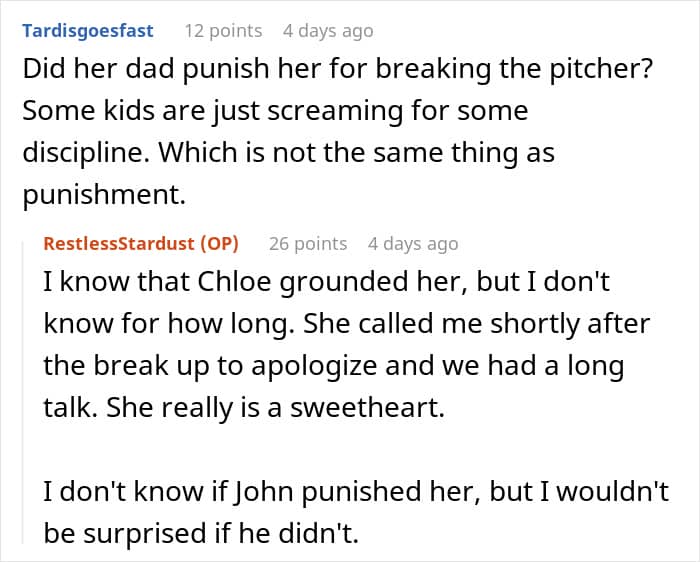The height and width of the screenshot is (562, 700).
Task: Click Tardisgoesfast's comment timestamp, 4 days ago
Action: click(328, 31)
